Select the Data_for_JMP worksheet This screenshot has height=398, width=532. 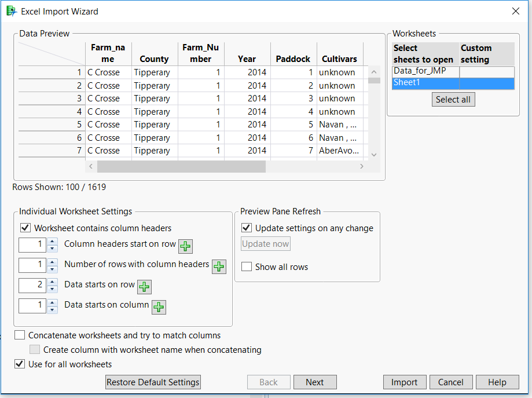pos(426,71)
